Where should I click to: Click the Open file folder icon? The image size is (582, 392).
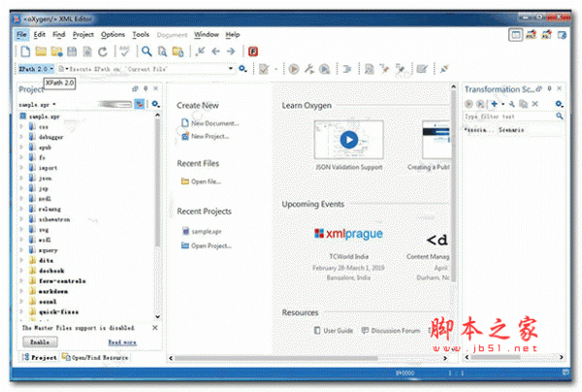[x=41, y=51]
